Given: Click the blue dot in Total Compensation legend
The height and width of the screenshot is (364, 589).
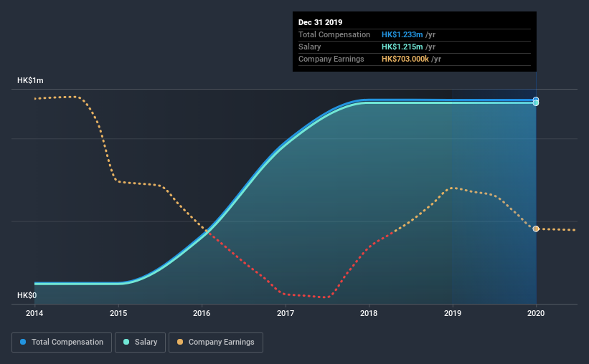Looking at the screenshot, I should (x=23, y=342).
